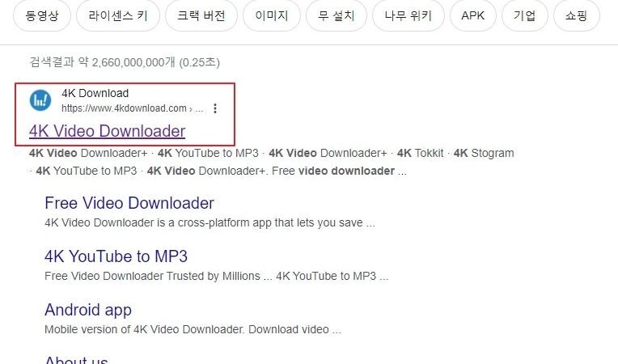This screenshot has width=618, height=364.
Task: Open the Android app sitelink
Action: 88,310
